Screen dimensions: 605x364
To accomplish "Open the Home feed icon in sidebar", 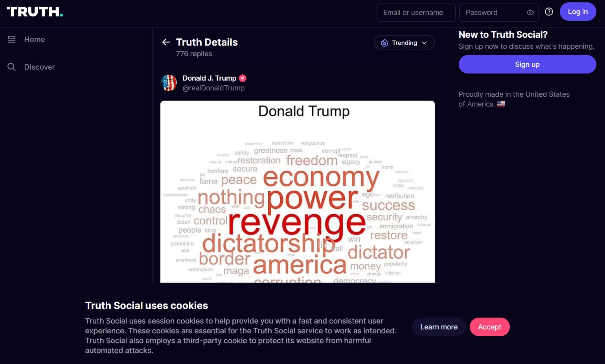I will click(12, 40).
